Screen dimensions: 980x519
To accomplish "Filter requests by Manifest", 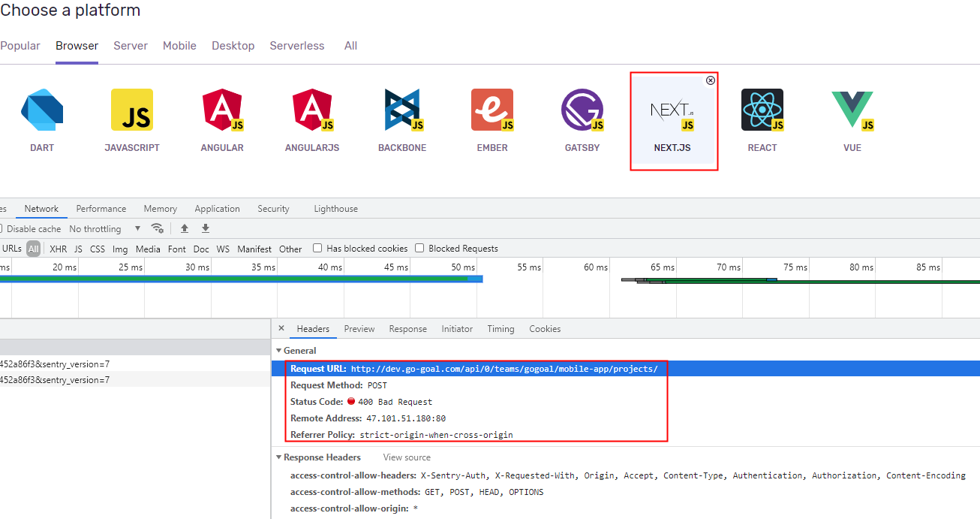I will (254, 249).
